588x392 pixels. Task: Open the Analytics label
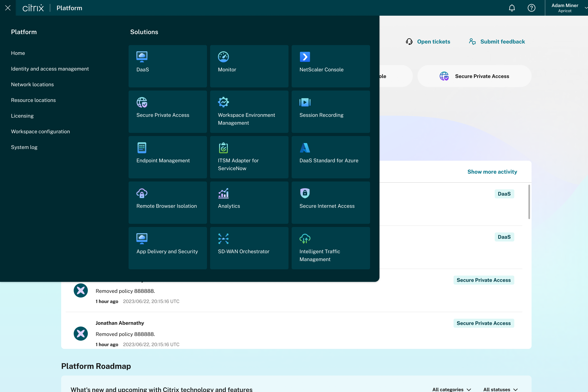[x=229, y=206]
